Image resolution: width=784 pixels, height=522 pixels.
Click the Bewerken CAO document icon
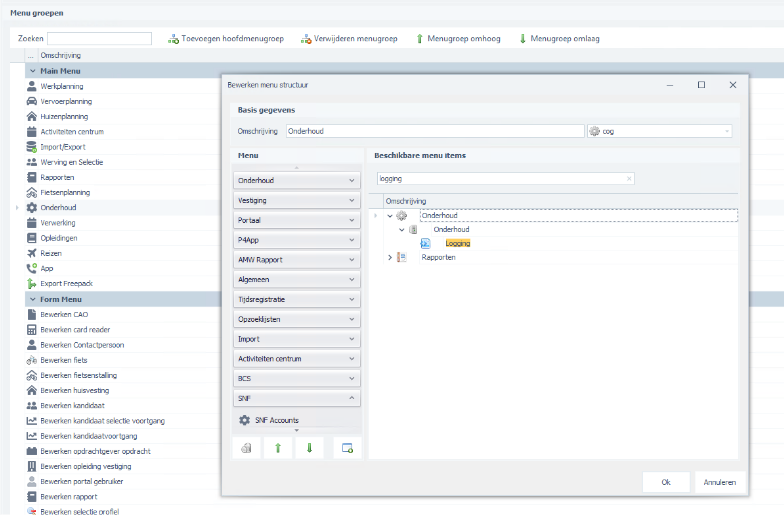(x=32, y=314)
